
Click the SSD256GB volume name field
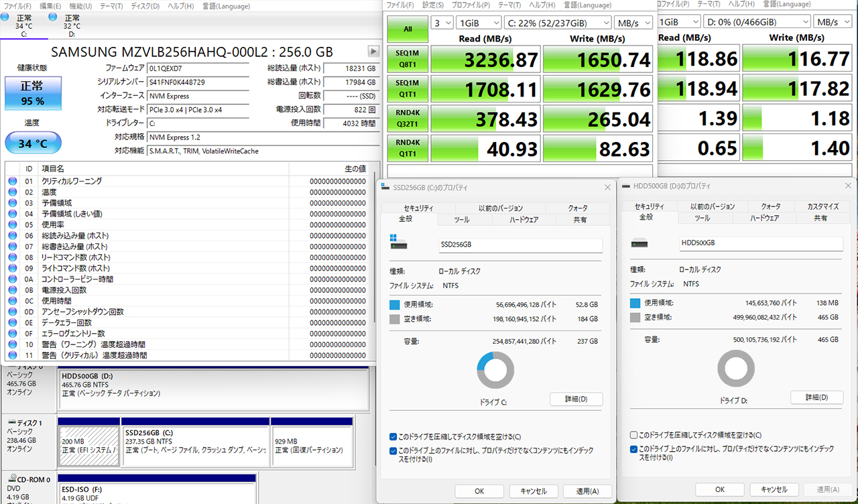pos(520,245)
